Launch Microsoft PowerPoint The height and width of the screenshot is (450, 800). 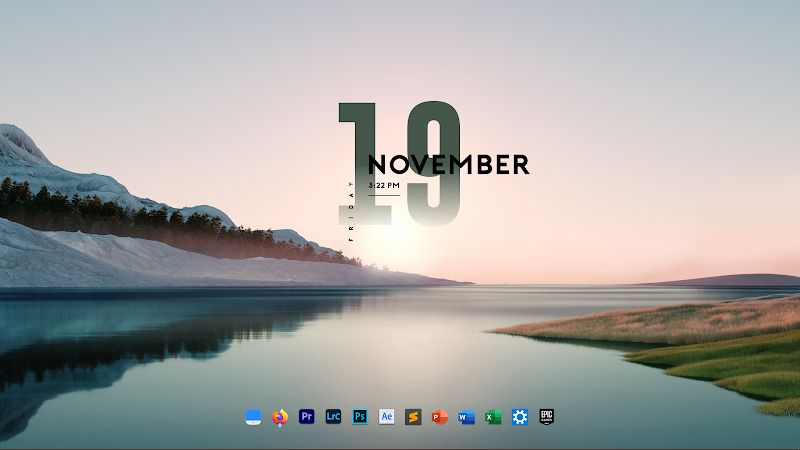coord(440,417)
